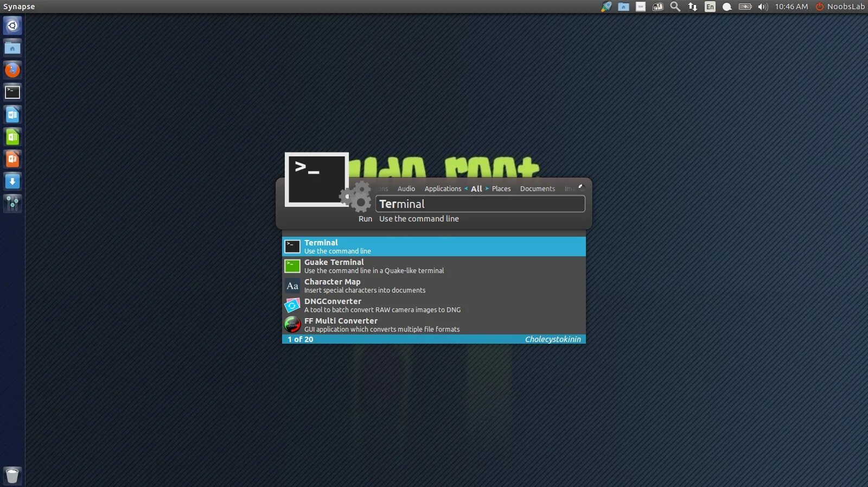Switch Synapse filter to Applications
This screenshot has width=868, height=487.
(x=443, y=189)
